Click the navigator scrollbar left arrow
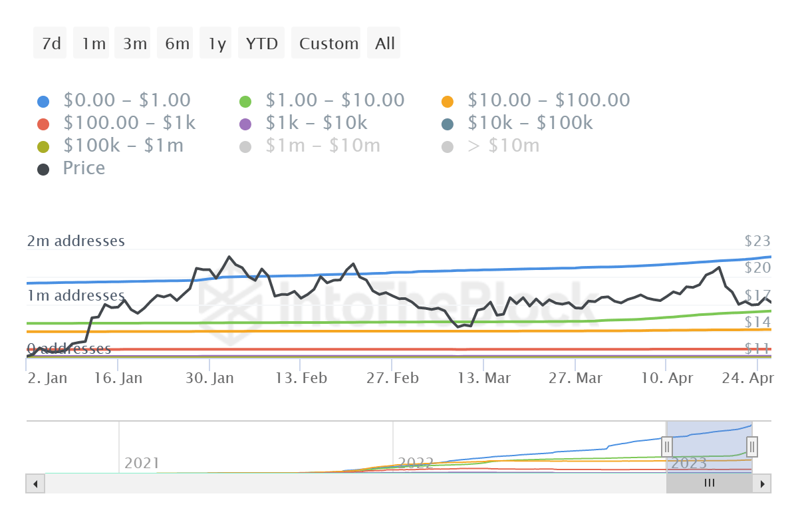This screenshot has width=798, height=532. 35,483
